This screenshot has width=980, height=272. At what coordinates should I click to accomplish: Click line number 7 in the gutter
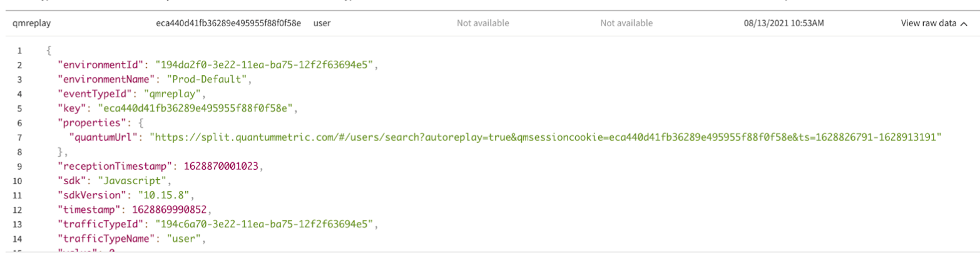coord(20,137)
